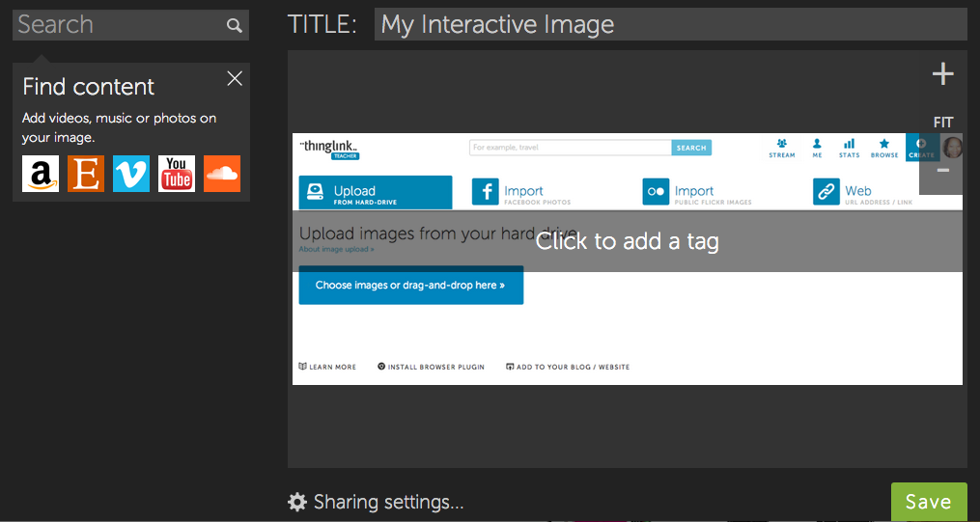980x522 pixels.
Task: Choose the Vimeo content source icon
Action: click(131, 174)
